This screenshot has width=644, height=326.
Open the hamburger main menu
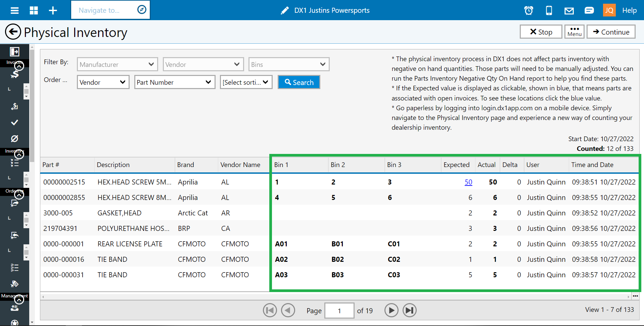14,10
